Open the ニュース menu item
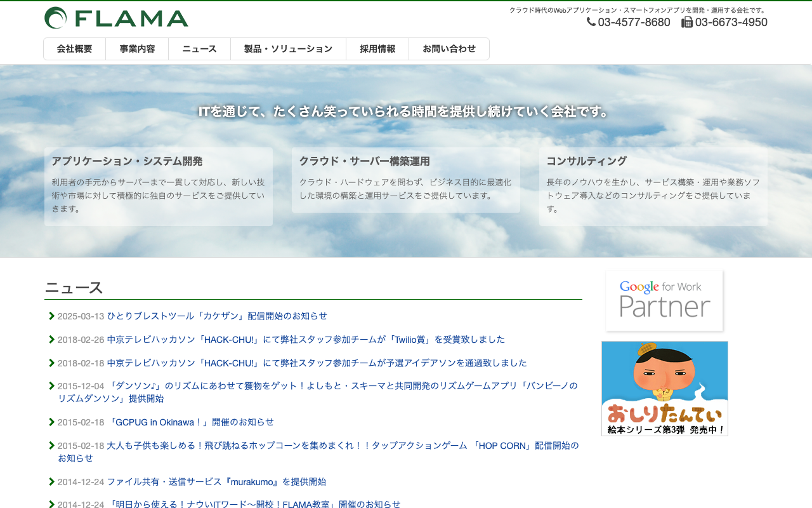The image size is (812, 508). pyautogui.click(x=199, y=49)
